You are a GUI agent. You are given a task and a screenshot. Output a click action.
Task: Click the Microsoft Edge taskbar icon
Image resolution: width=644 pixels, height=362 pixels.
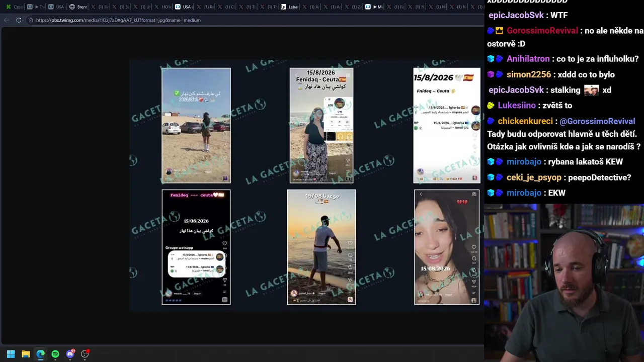pyautogui.click(x=40, y=354)
